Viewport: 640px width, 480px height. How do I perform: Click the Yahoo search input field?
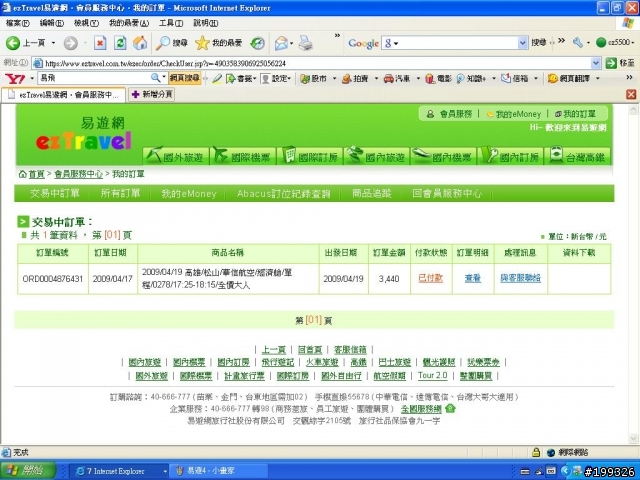[94, 78]
